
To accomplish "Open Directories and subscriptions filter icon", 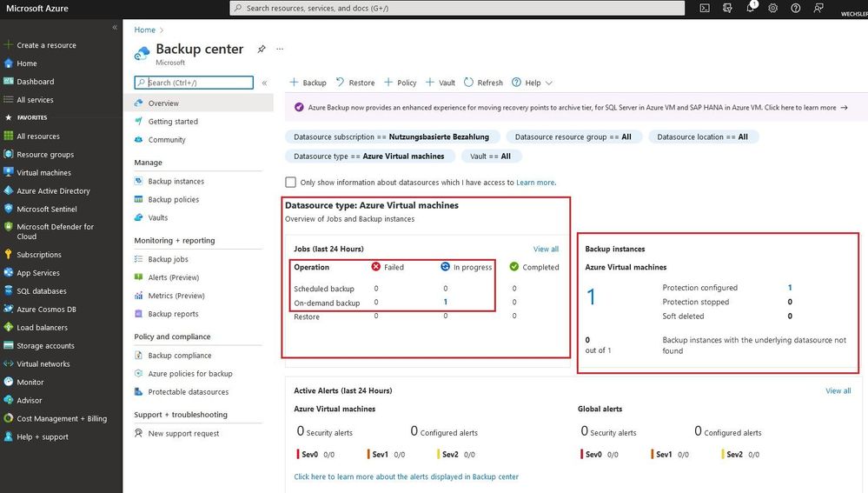I will tap(727, 8).
